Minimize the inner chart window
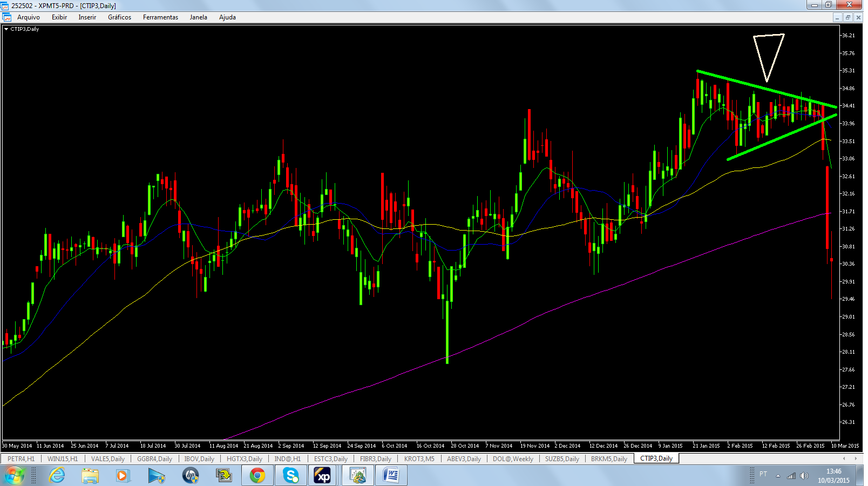868x486 pixels. click(837, 17)
